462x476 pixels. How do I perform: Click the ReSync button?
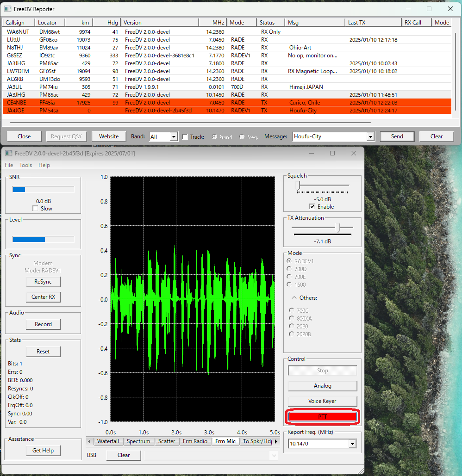point(43,282)
